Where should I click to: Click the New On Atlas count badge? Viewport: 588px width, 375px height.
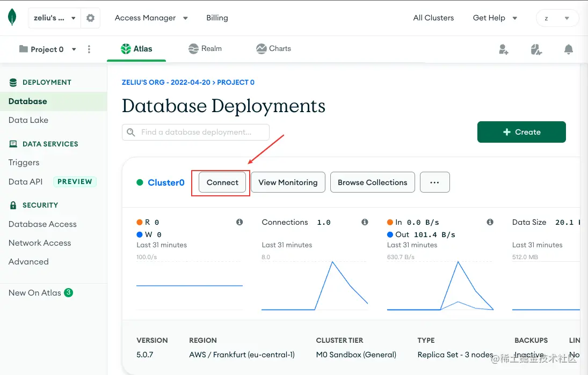click(68, 292)
